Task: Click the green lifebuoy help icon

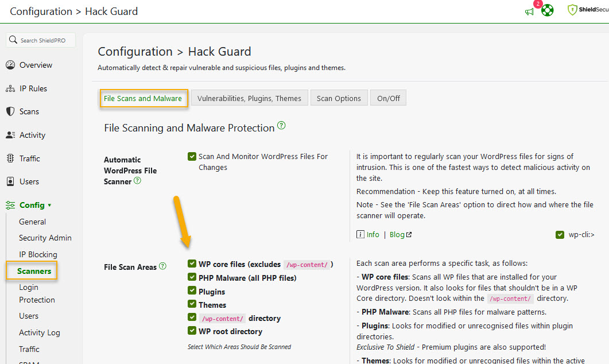Action: (547, 10)
